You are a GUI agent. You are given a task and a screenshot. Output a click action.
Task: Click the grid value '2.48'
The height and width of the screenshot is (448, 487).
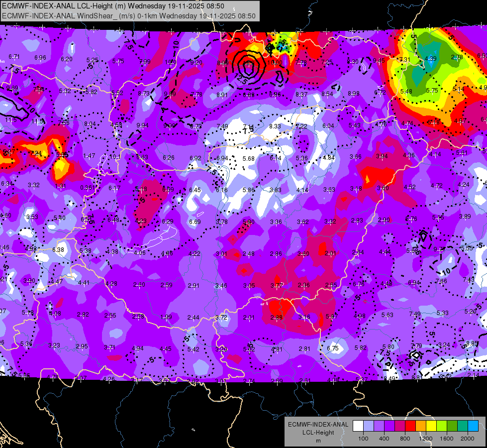pos(248,254)
